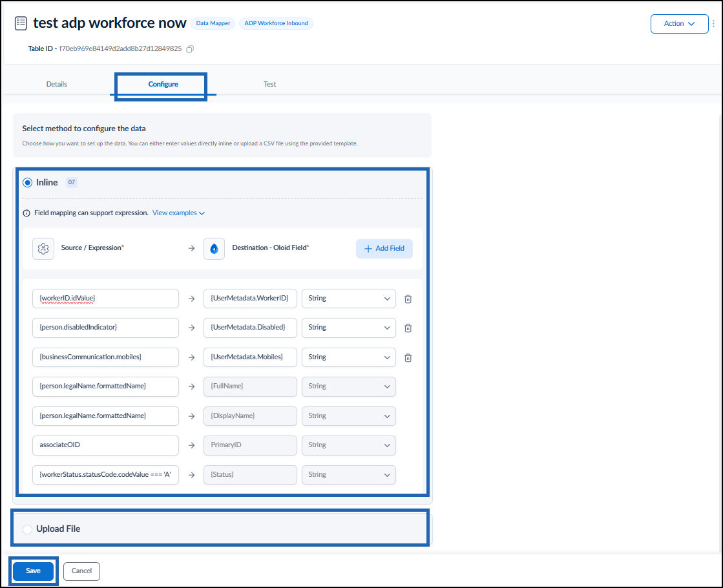This screenshot has height=588, width=723.
Task: Click the UserMetadata.Mobiles destination field
Action: coord(250,357)
